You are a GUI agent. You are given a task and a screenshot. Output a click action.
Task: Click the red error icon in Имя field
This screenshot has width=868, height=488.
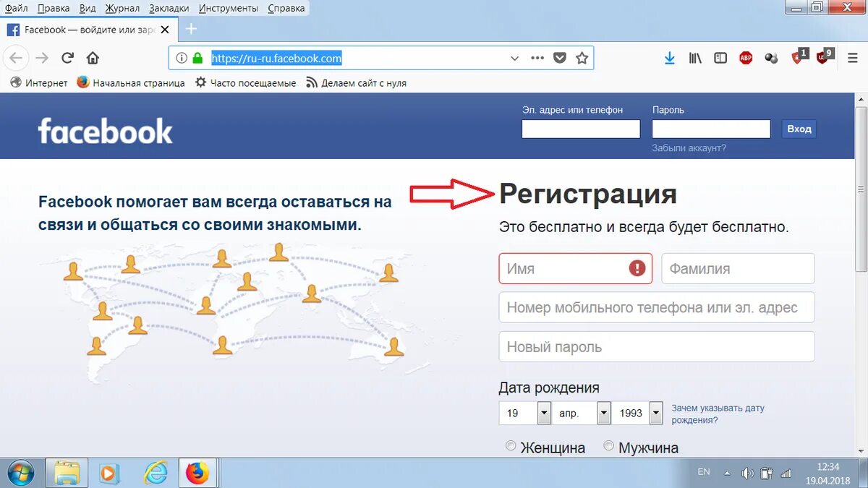pos(637,268)
